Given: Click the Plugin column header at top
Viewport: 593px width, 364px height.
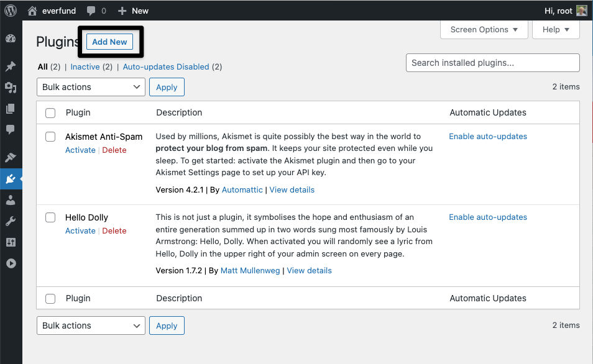Looking at the screenshot, I should click(78, 112).
